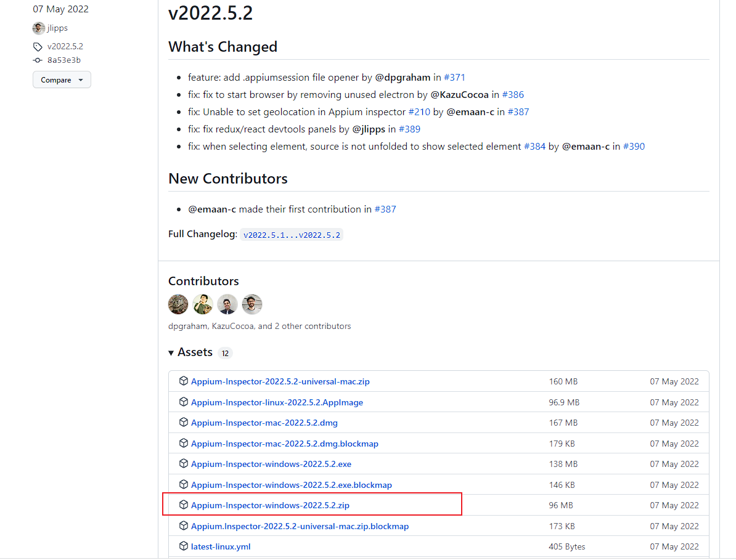Image resolution: width=736 pixels, height=560 pixels.
Task: Download Appium-Inspector-windows-2022.5.2.exe
Action: pos(271,465)
